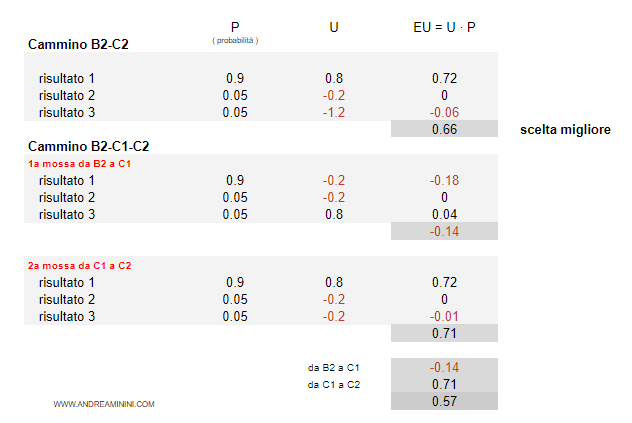Select the 0.04 expected utility value
The height and width of the screenshot is (423, 632).
[x=444, y=214]
